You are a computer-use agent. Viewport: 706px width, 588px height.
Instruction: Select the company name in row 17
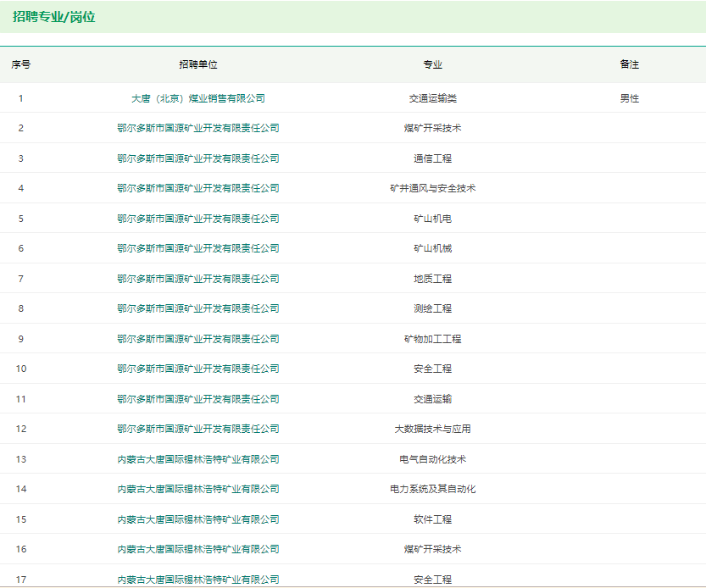198,580
